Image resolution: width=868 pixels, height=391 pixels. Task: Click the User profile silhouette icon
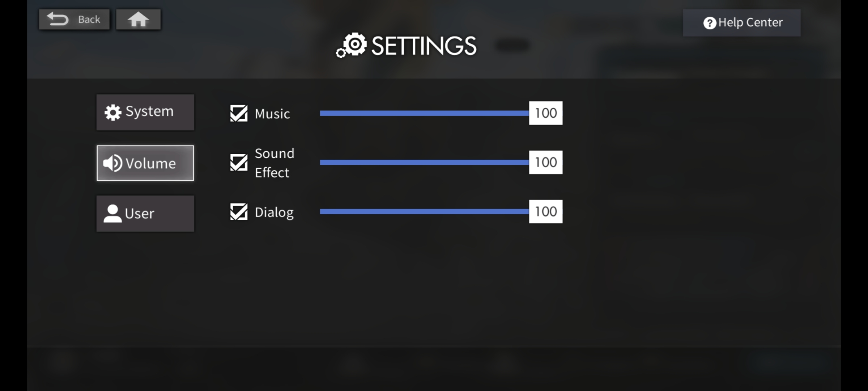coord(112,214)
